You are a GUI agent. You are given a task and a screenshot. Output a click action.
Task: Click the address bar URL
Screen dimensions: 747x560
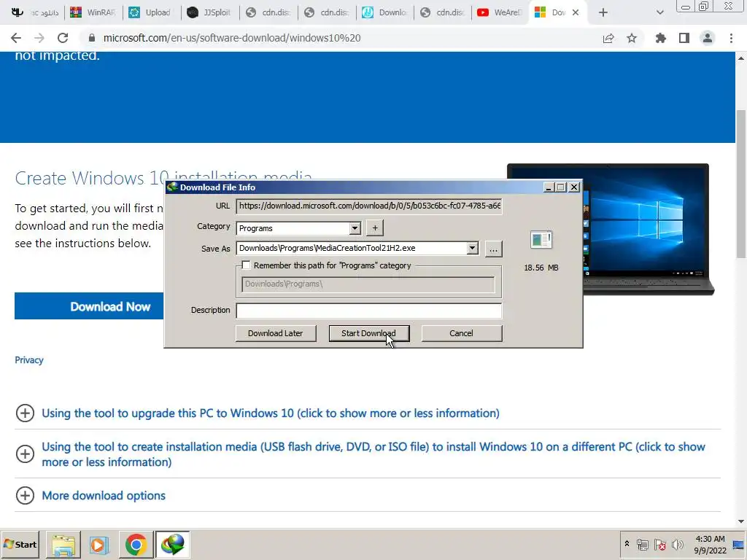point(232,38)
